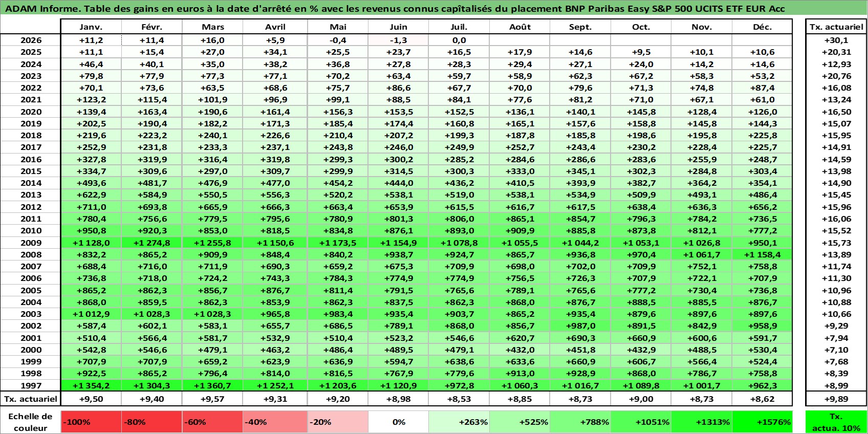Select the '+1 274,8' cell for February 2009
The image size is (868, 434).
pos(152,243)
